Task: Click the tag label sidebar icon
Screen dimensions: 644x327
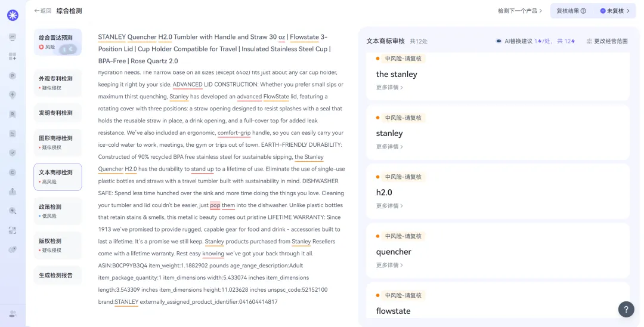Action: click(x=13, y=250)
